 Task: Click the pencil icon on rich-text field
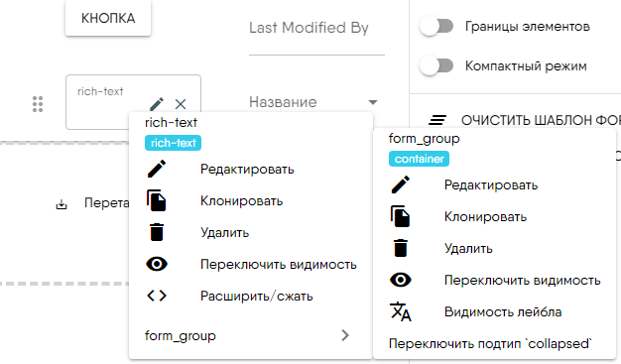pos(157,104)
